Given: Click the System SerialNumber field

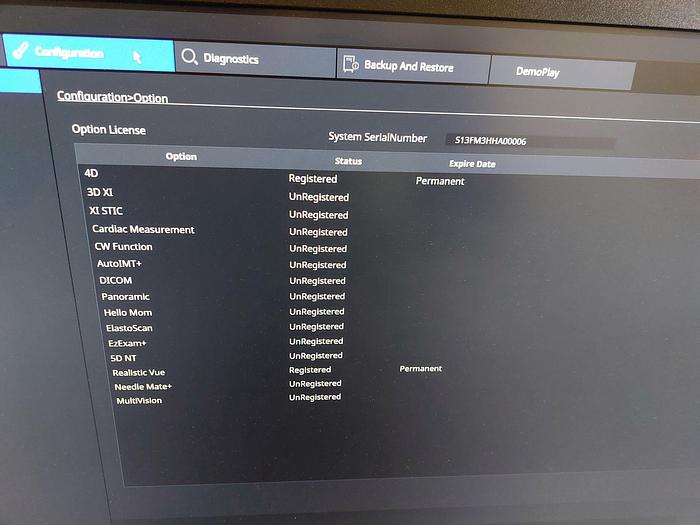Looking at the screenshot, I should [531, 141].
